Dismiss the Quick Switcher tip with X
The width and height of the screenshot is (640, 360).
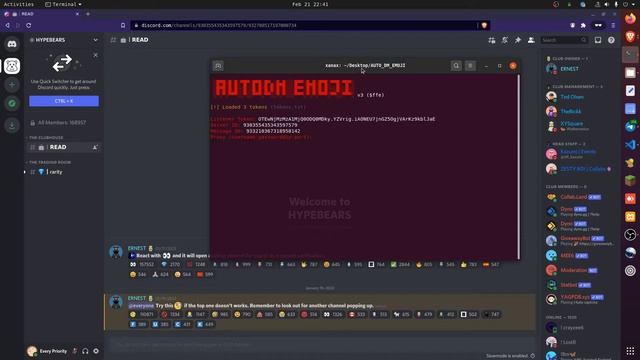(x=96, y=55)
